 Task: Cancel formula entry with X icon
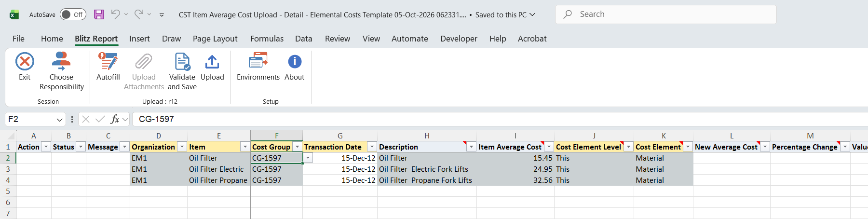86,119
